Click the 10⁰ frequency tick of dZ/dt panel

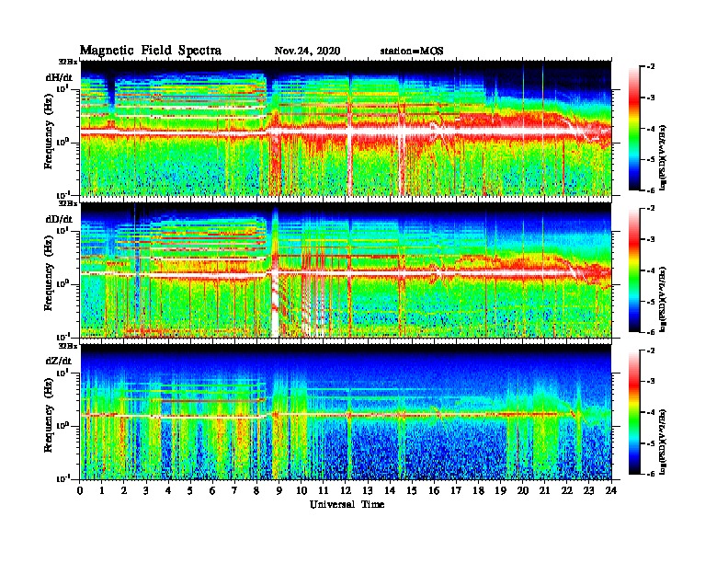tap(63, 426)
